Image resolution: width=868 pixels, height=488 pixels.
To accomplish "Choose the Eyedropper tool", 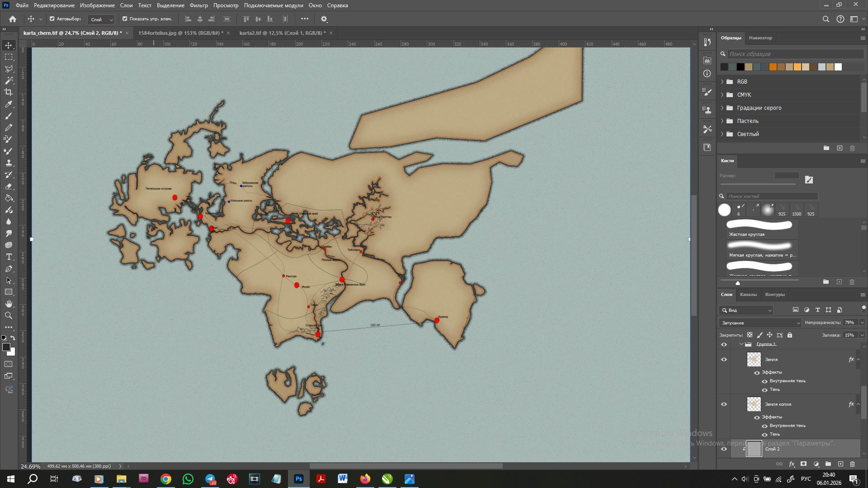I will point(9,104).
